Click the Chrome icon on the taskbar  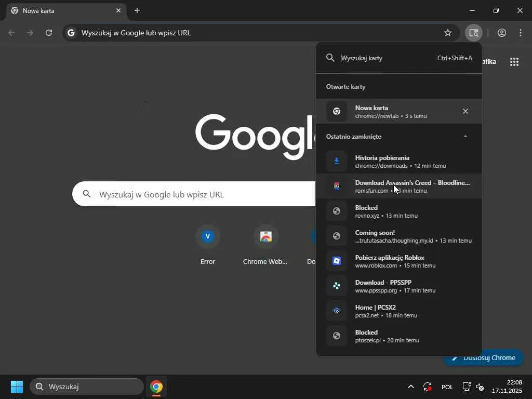[156, 387]
